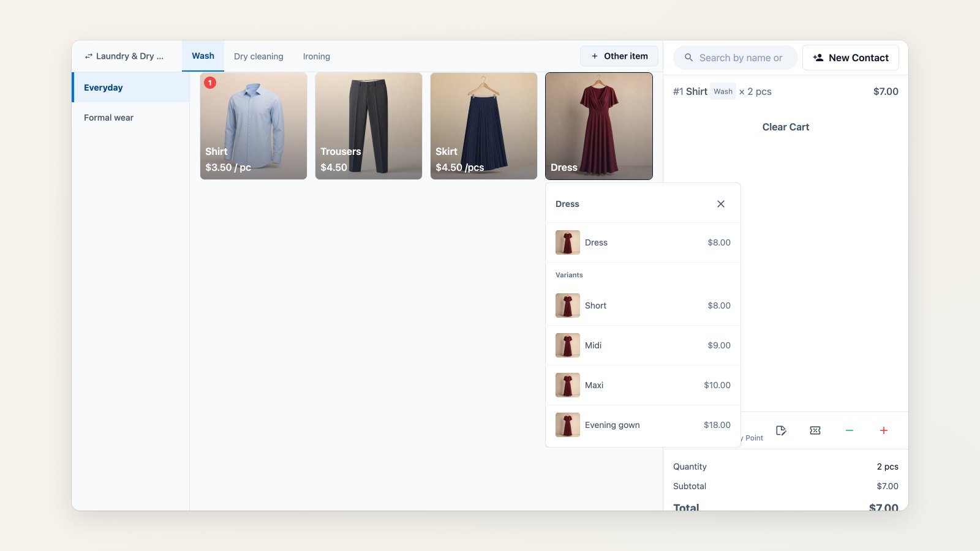Switch to the Dry cleaning tab

coord(258,56)
